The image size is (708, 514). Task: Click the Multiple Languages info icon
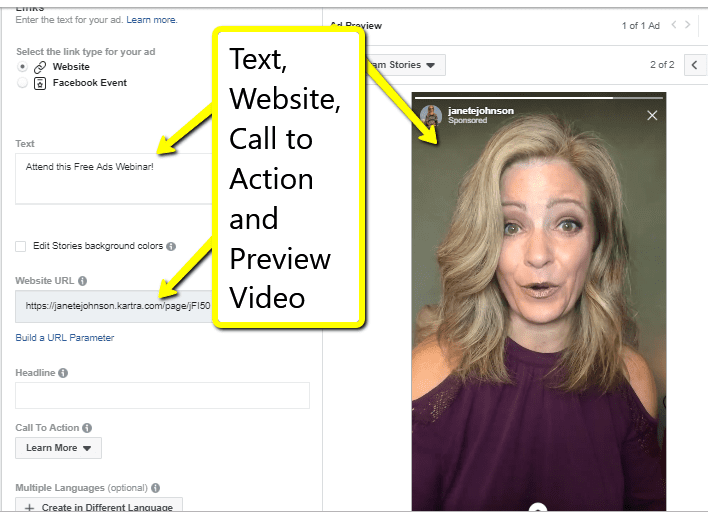tap(155, 488)
